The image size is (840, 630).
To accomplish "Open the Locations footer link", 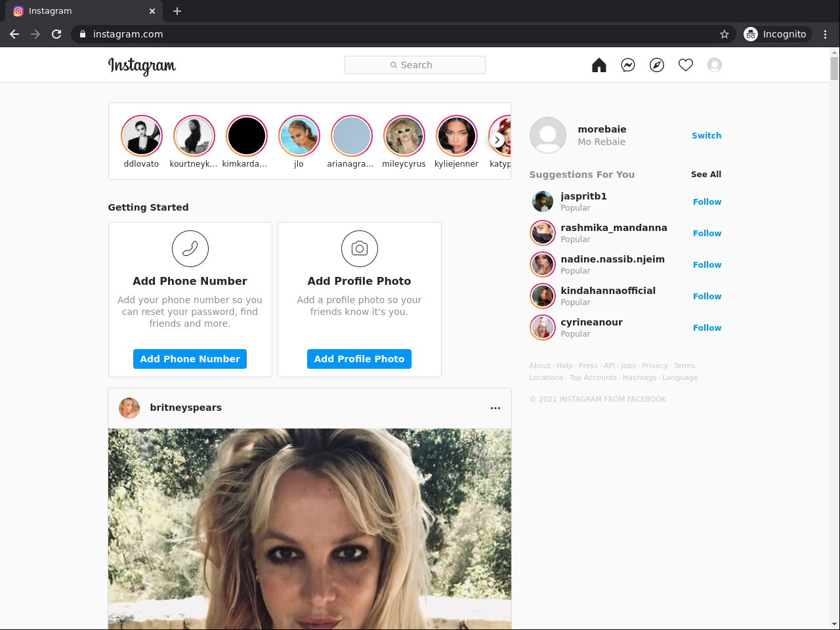I will tap(547, 378).
